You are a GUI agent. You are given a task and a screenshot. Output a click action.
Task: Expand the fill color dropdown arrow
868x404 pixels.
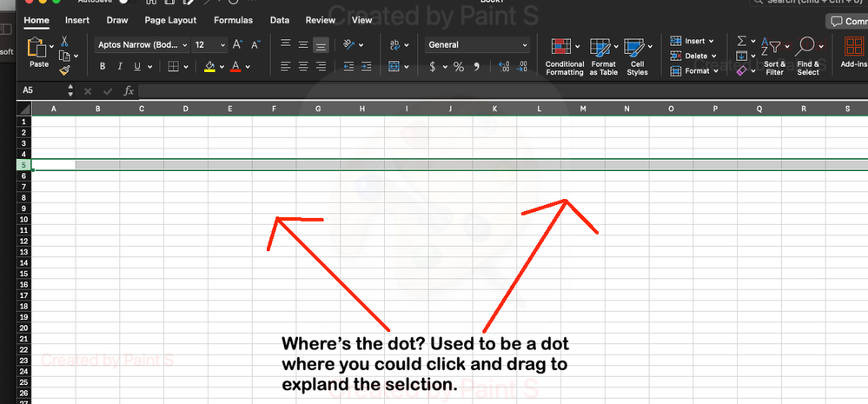tap(222, 67)
